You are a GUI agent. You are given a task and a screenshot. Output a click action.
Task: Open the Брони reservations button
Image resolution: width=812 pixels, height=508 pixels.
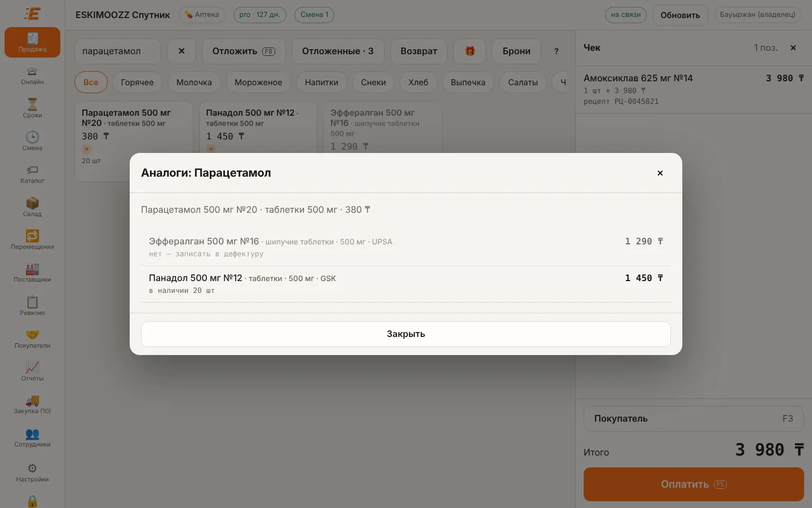(517, 51)
